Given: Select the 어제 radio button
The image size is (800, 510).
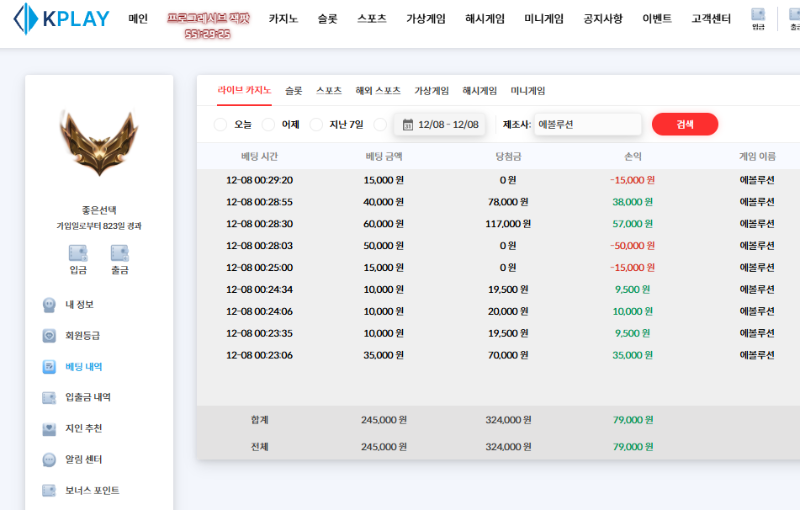Looking at the screenshot, I should tap(268, 124).
